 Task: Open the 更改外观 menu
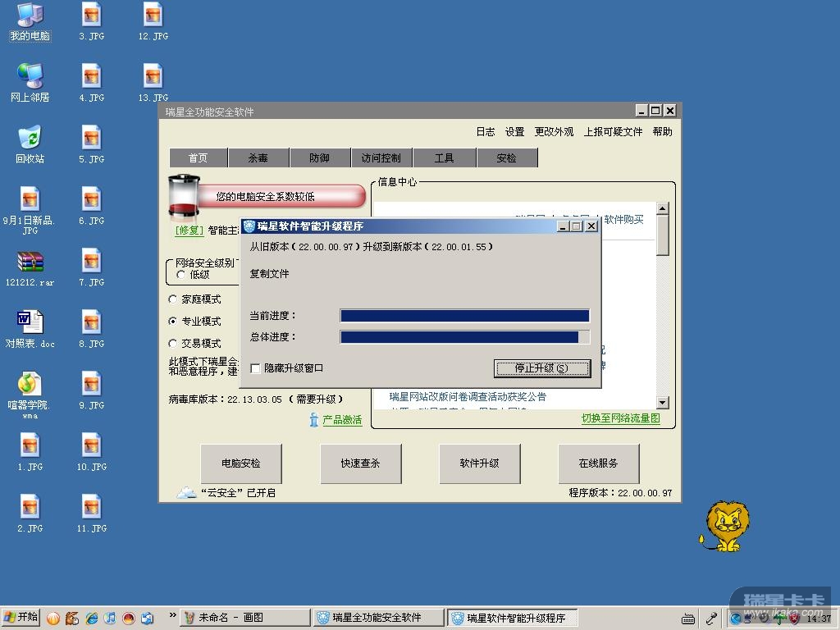(x=554, y=132)
